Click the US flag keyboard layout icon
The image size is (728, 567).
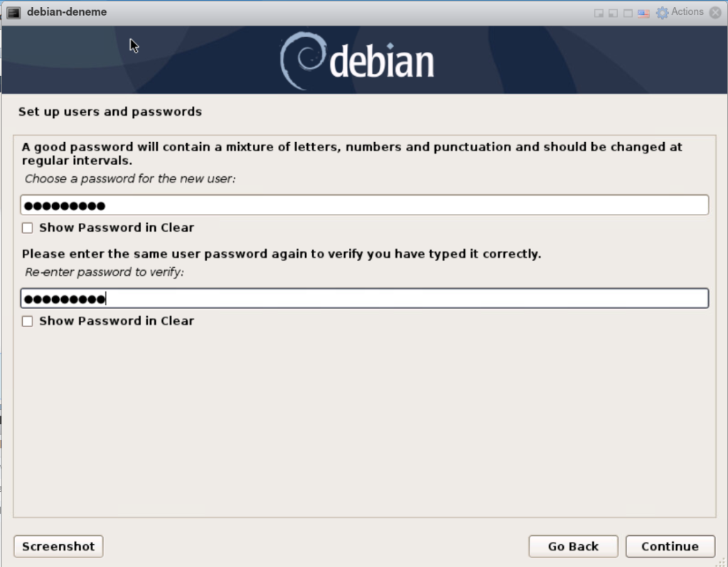point(643,13)
